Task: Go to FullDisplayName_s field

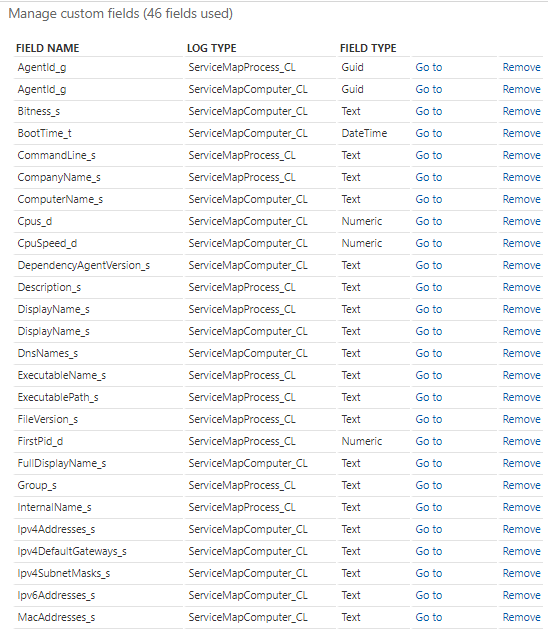Action: (429, 463)
